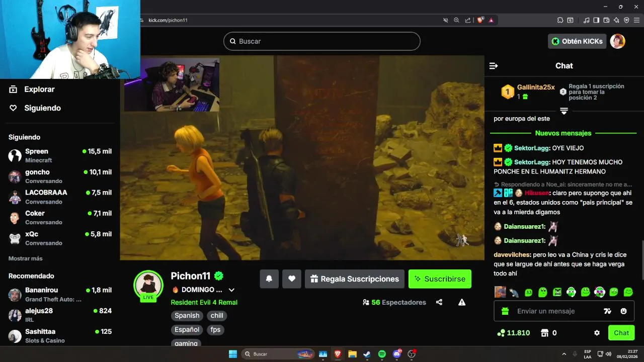Expand the stream title DOMINGO dropdown

coord(231,290)
